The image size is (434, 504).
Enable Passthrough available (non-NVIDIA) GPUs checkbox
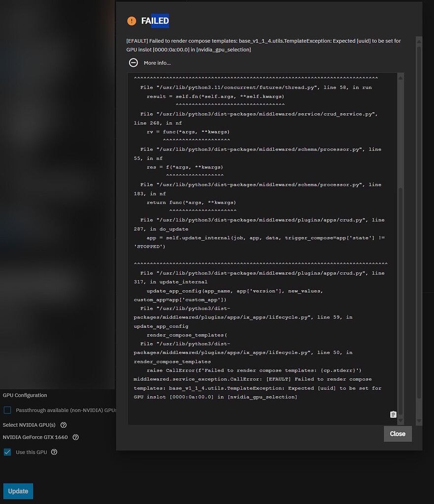(x=7, y=410)
